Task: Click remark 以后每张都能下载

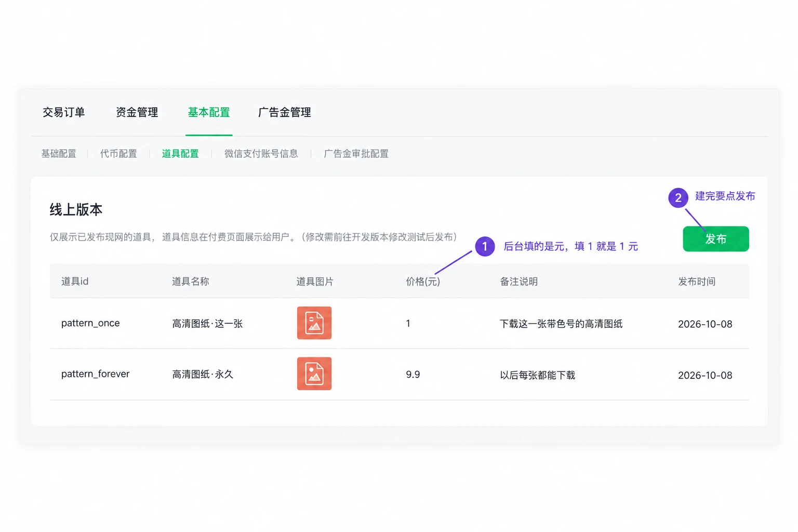Action: (x=538, y=375)
